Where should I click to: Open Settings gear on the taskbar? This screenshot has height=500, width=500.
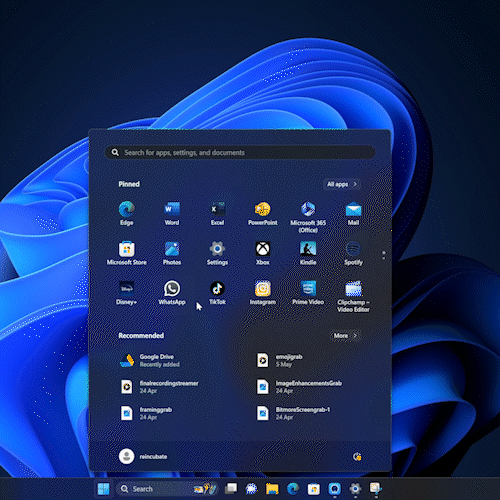pos(355,489)
